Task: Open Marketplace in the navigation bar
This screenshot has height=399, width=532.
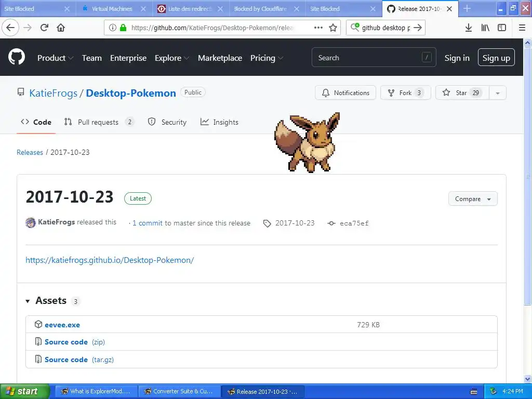Action: pos(220,58)
